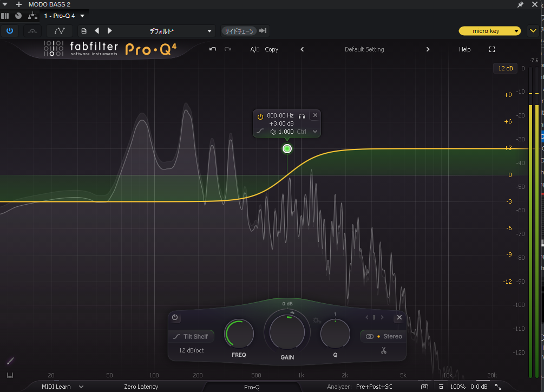544x392 pixels.
Task: Open the Help menu
Action: (x=464, y=49)
